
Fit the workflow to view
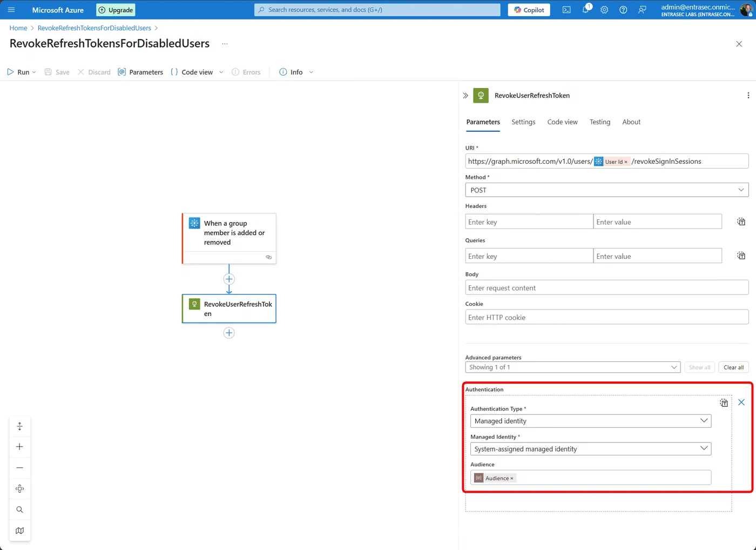click(20, 488)
